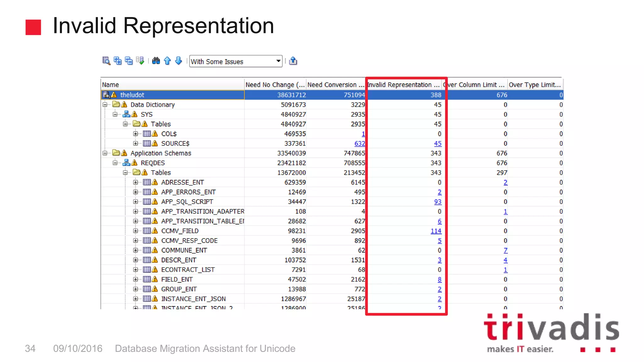The image size is (644, 362).
Task: Click the blue down arrow Find Next icon
Action: pyautogui.click(x=179, y=61)
